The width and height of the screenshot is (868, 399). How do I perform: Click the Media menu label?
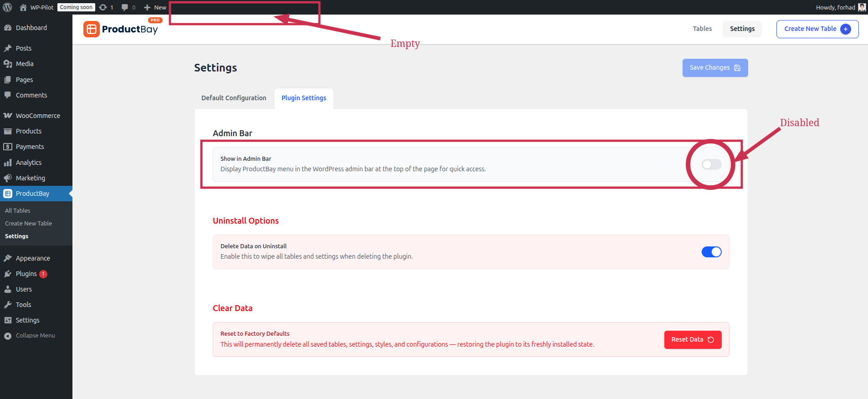(25, 64)
